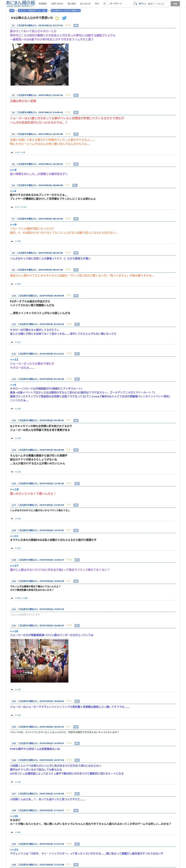Click the >>26 anchor in post 28
The image size is (186, 868).
click(14, 816)
